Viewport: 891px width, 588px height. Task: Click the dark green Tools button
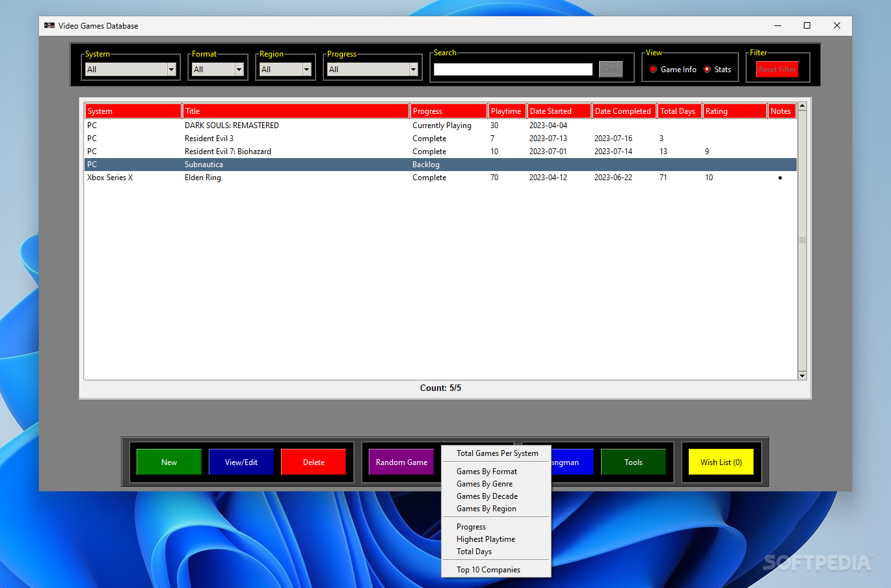(x=633, y=462)
